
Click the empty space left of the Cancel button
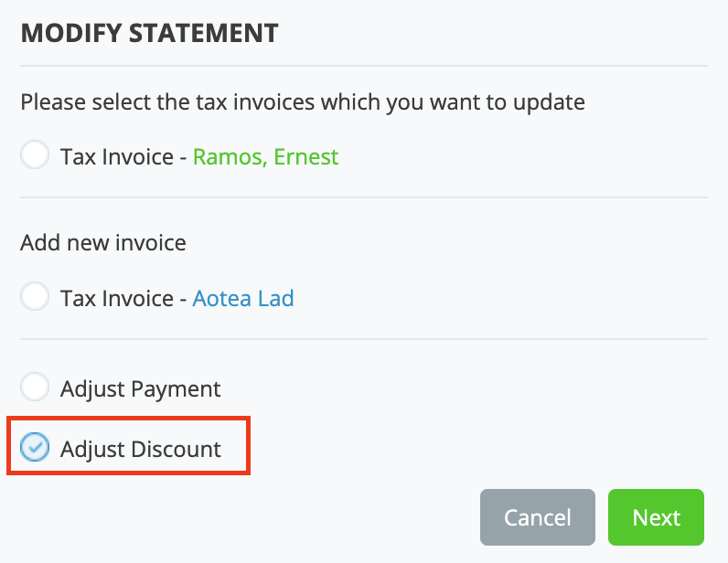click(274, 517)
